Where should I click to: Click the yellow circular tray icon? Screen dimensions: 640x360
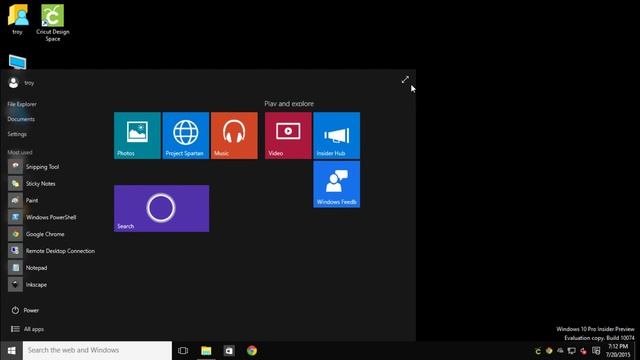click(x=549, y=351)
